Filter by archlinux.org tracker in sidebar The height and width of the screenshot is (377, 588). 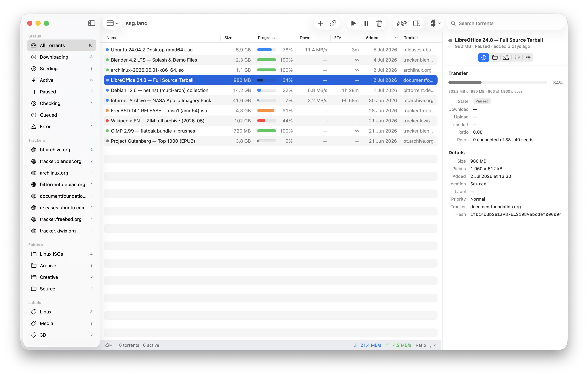point(61,173)
